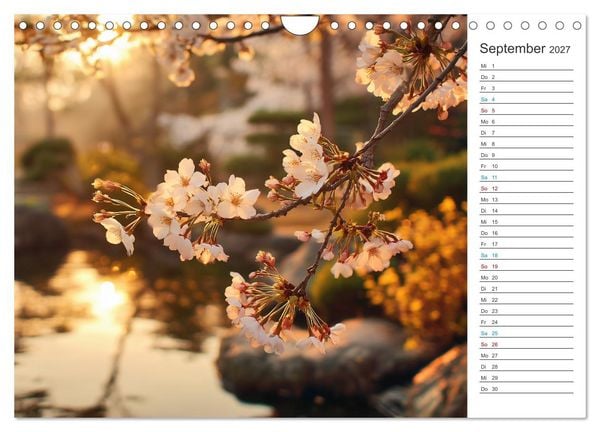Choose the 'Mo 27' date row
The image size is (600, 432).
pyautogui.click(x=527, y=355)
